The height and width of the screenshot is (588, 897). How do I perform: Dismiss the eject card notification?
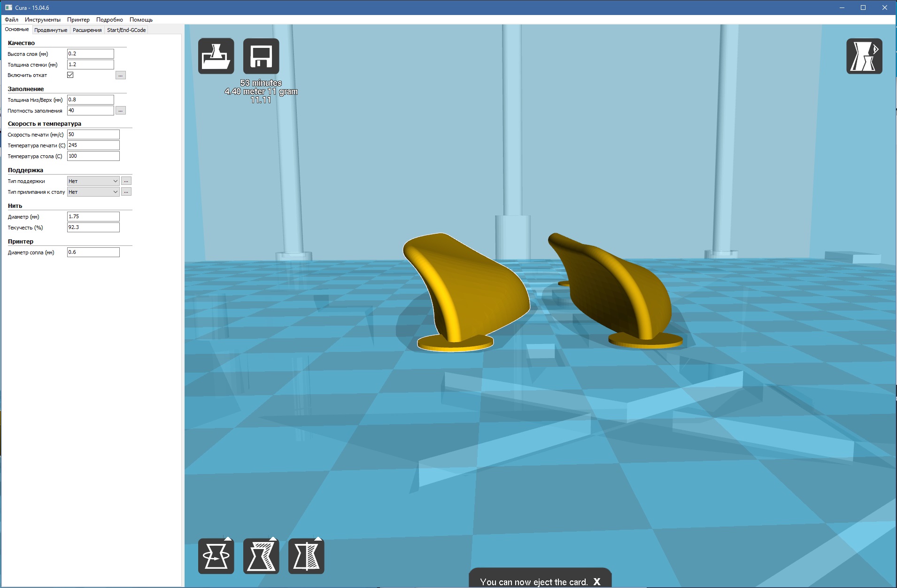[x=597, y=582]
